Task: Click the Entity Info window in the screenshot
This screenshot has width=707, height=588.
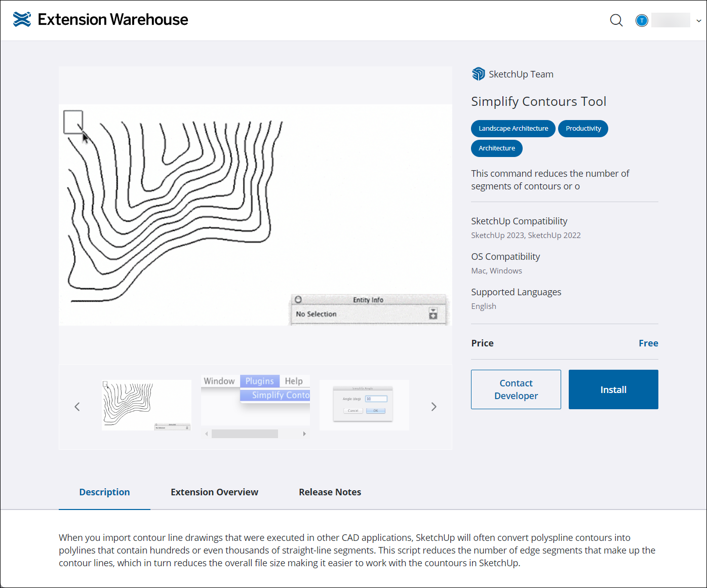Action: pyautogui.click(x=369, y=308)
